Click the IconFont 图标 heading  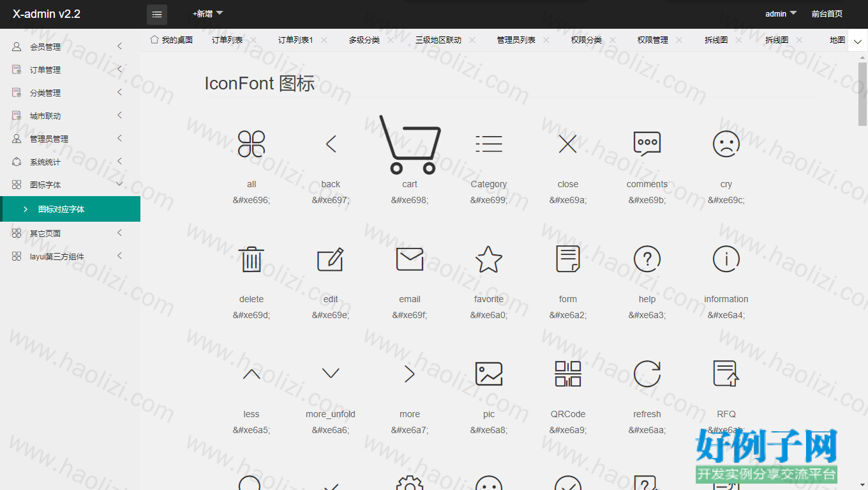pyautogui.click(x=260, y=84)
